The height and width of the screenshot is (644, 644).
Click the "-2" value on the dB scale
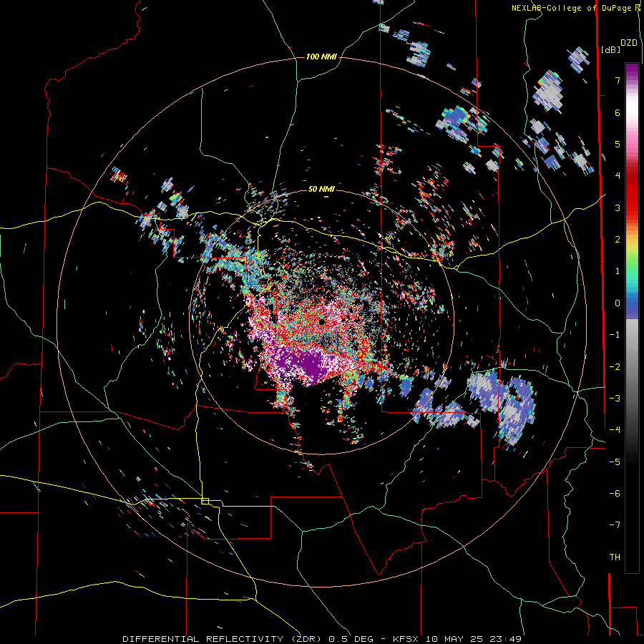[x=615, y=367]
